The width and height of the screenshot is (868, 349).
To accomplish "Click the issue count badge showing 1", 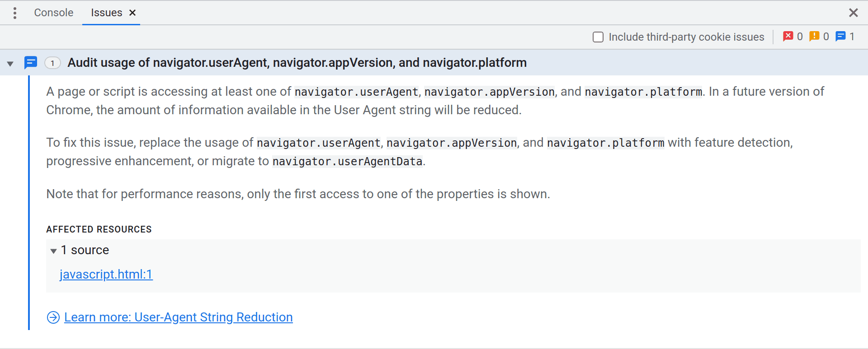I will [53, 63].
